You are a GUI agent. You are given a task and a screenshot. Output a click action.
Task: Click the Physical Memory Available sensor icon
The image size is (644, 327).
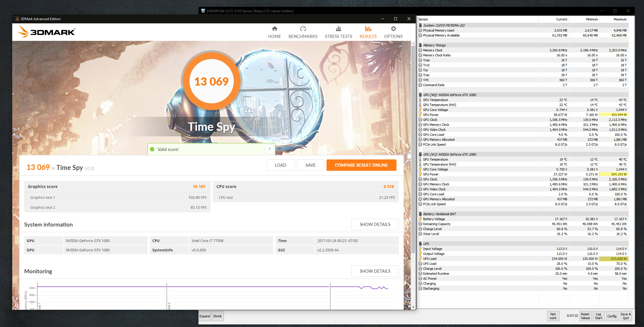tap(420, 35)
